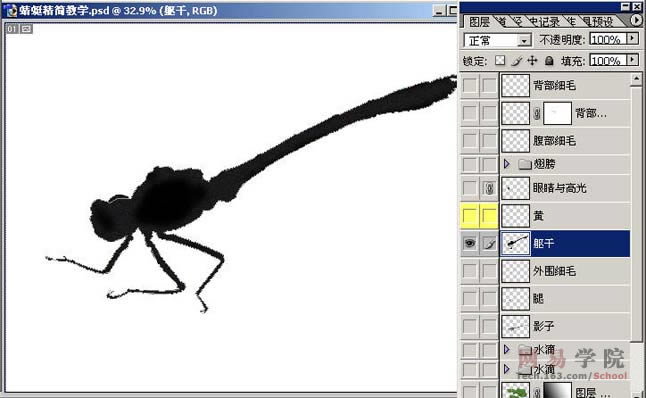646x398 pixels.
Task: Hide the 躯干 layer eye icon
Action: point(470,243)
